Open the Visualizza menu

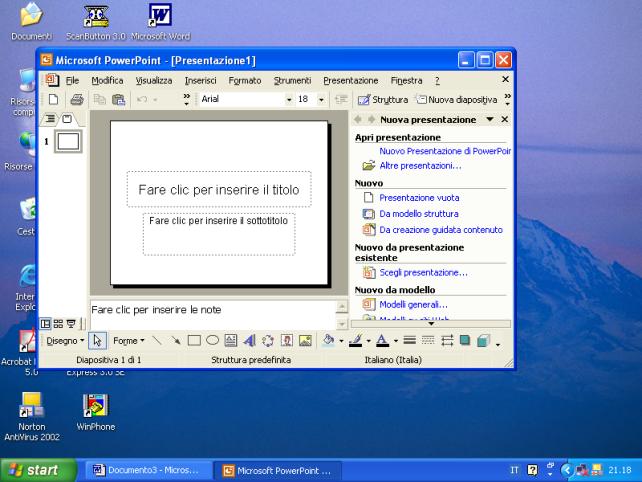pos(154,81)
